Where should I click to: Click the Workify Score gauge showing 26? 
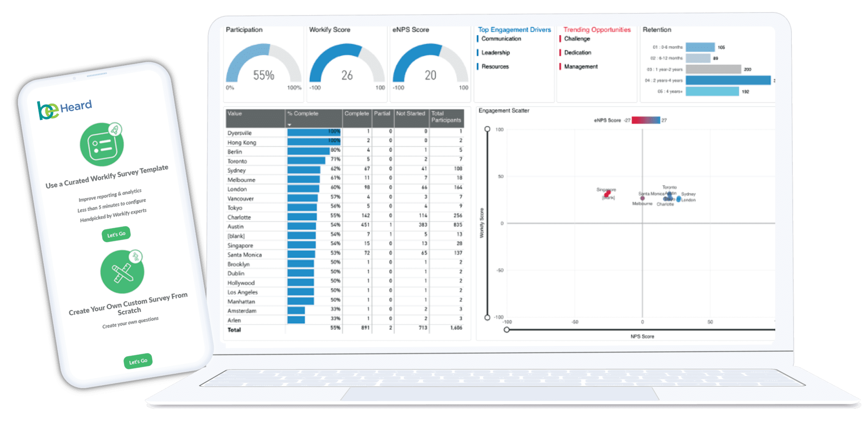tap(347, 64)
